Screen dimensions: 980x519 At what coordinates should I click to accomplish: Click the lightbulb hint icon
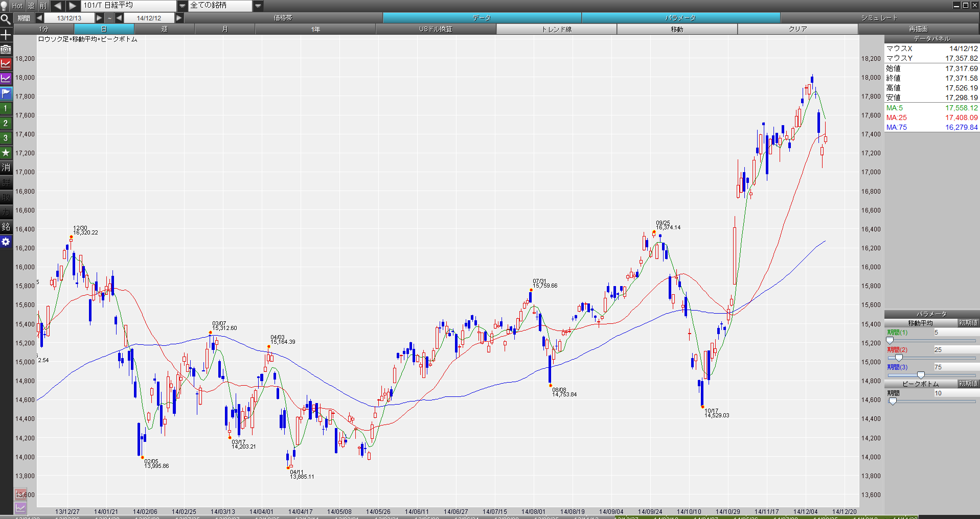click(5, 6)
